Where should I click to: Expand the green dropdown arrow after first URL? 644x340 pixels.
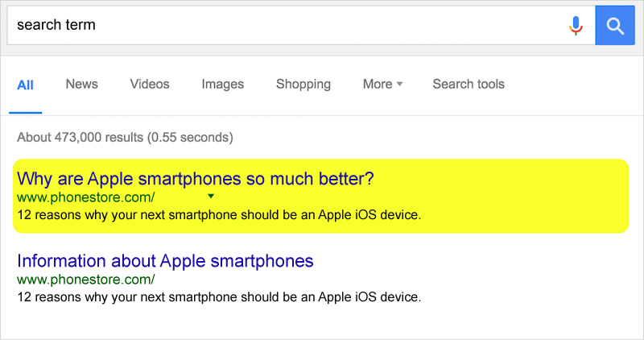211,197
